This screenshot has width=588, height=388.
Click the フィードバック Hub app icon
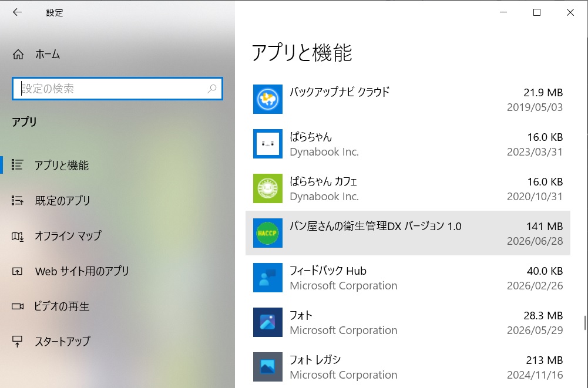(x=268, y=278)
